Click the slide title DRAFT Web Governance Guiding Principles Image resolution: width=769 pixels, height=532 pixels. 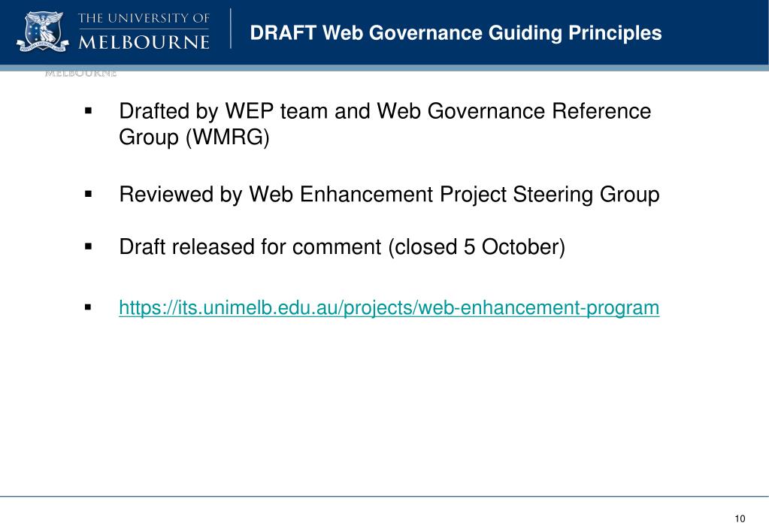click(x=456, y=33)
